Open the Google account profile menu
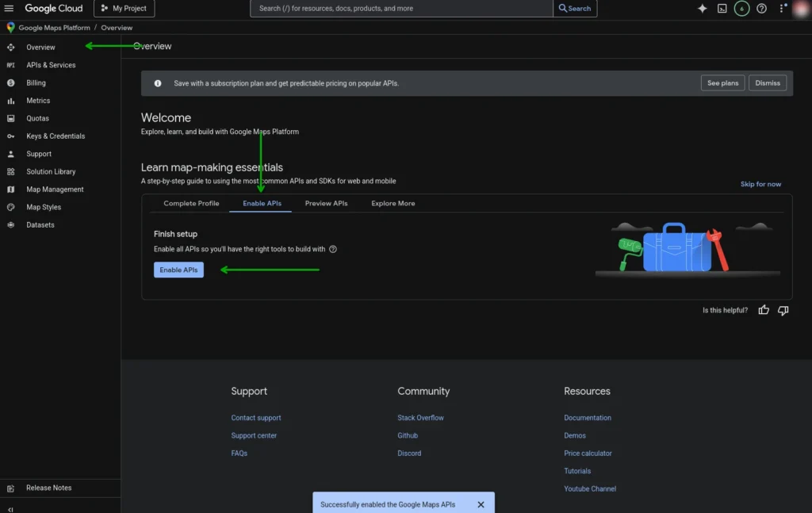The width and height of the screenshot is (812, 513). pos(800,9)
